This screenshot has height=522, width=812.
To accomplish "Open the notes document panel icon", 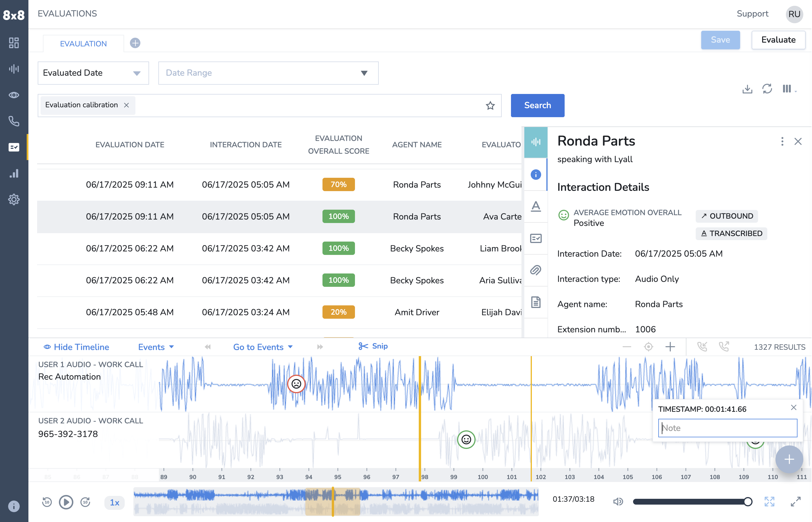I will [x=535, y=302].
